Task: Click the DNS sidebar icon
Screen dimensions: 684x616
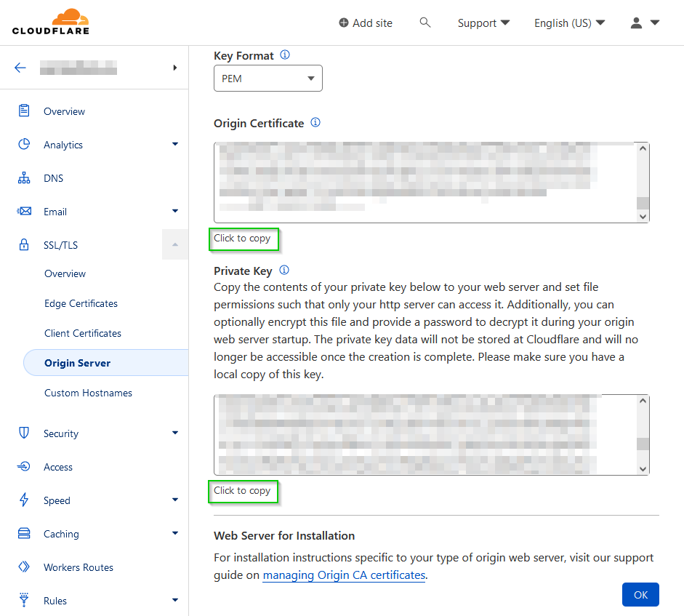Action: coord(24,178)
